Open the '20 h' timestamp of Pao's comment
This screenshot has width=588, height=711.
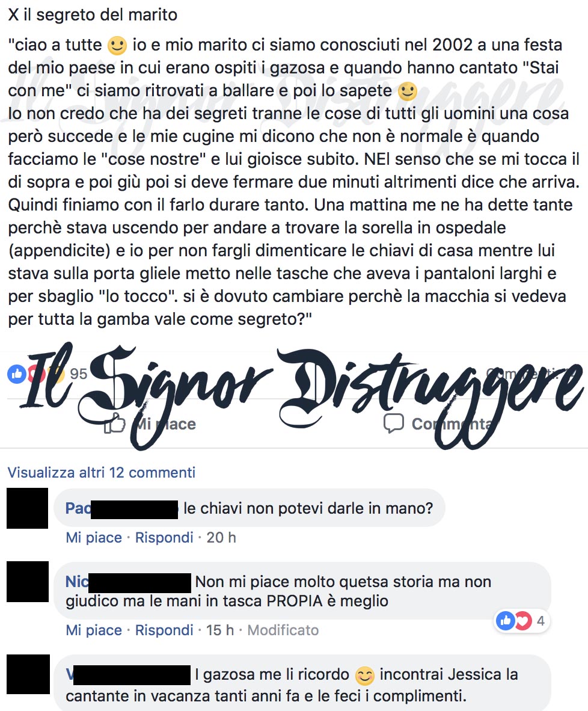[x=221, y=537]
